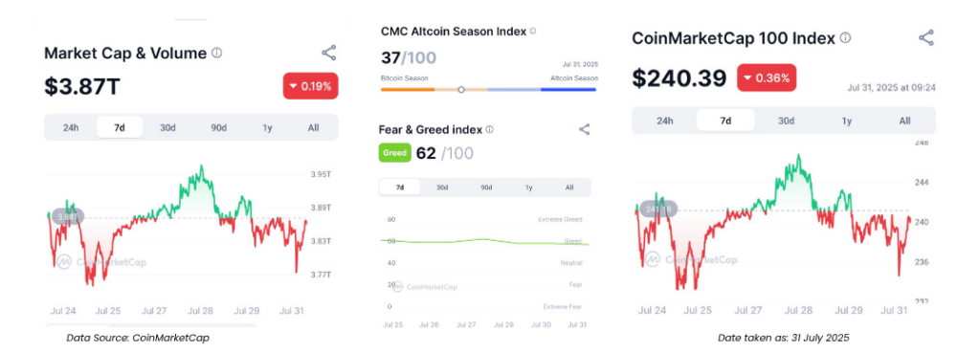Share the CoinMarketCap 100 Index chart

(926, 37)
